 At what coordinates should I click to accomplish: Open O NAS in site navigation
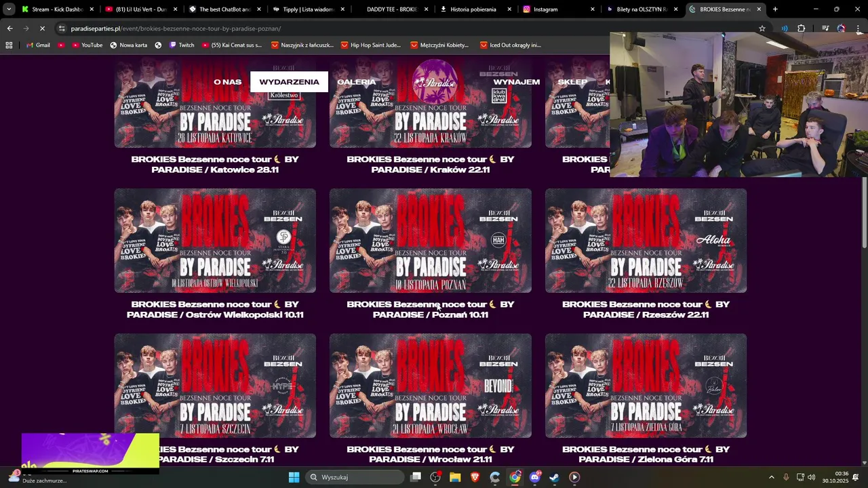point(227,82)
